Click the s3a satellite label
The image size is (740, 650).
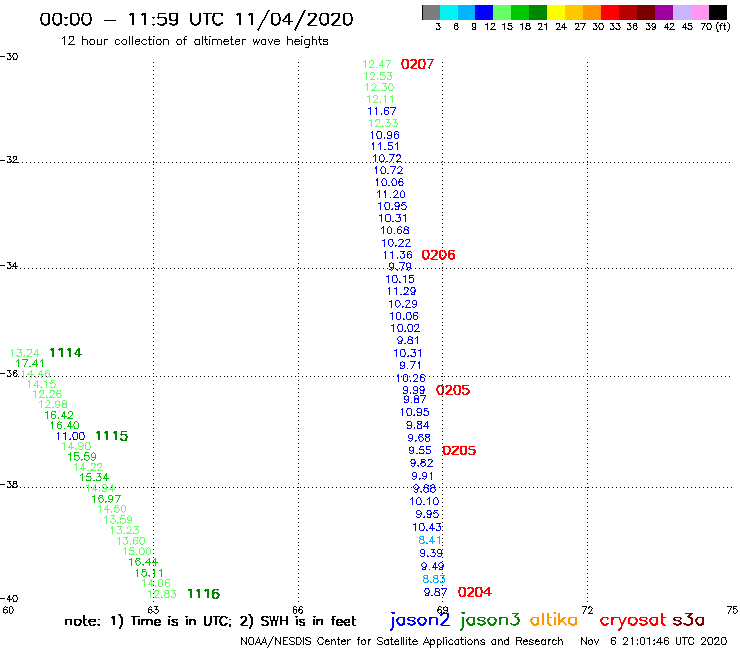point(688,620)
